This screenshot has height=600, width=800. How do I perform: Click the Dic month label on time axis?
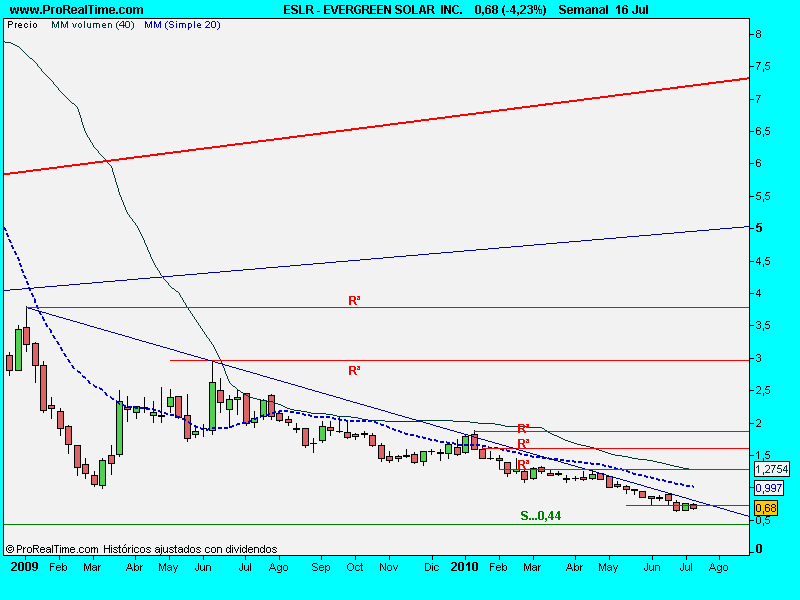point(432,567)
